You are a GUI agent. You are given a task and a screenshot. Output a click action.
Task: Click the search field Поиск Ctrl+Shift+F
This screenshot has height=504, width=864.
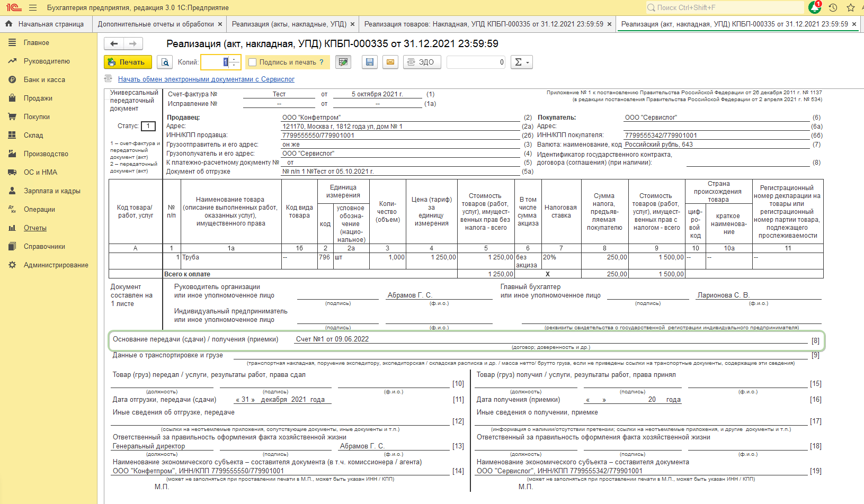pyautogui.click(x=724, y=7)
